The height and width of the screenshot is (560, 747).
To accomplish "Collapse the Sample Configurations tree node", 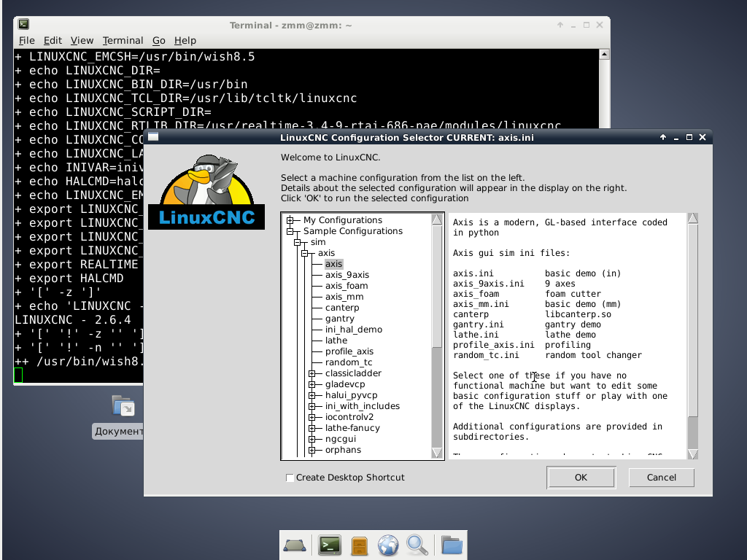I will point(290,231).
